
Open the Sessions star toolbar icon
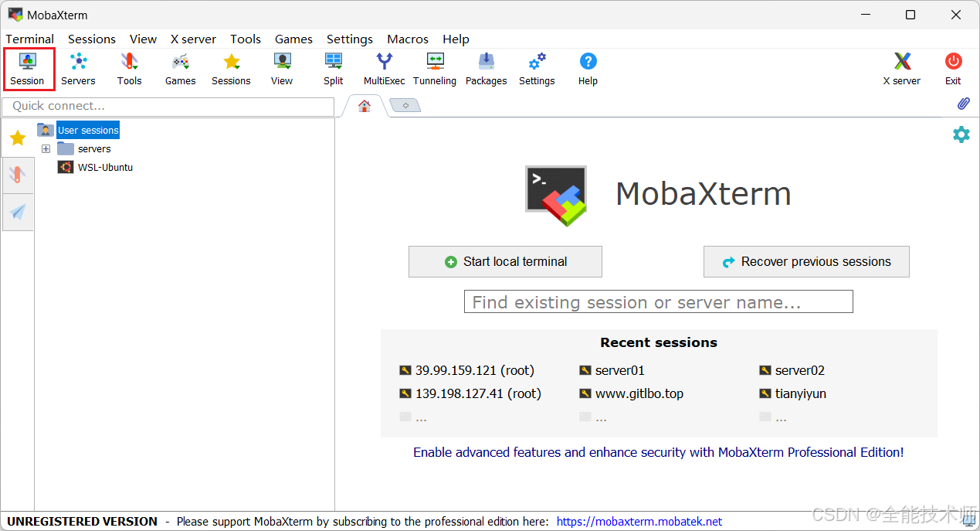coord(231,69)
